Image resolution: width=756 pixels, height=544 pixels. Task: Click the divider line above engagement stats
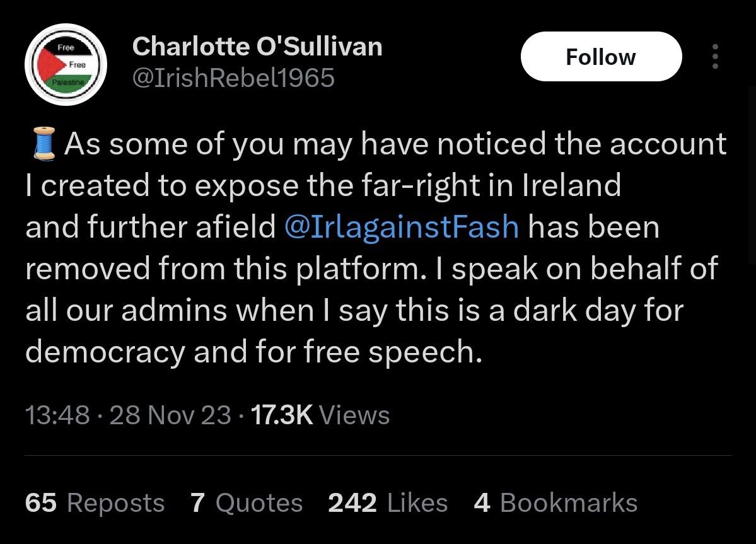coord(378,455)
